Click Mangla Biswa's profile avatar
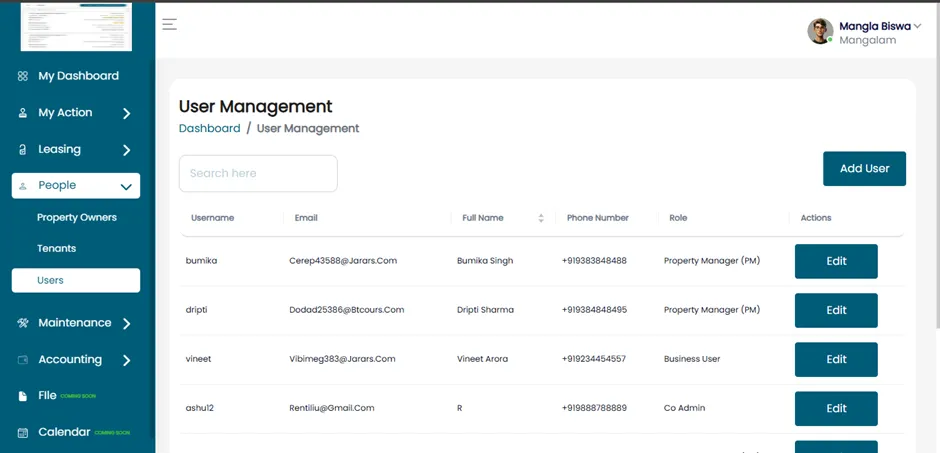The image size is (940, 453). point(820,31)
